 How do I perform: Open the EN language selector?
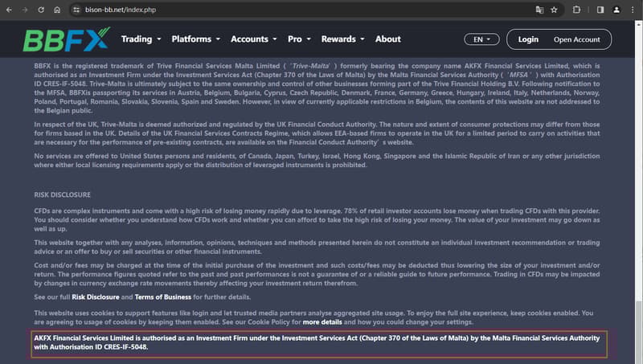pyautogui.click(x=481, y=39)
